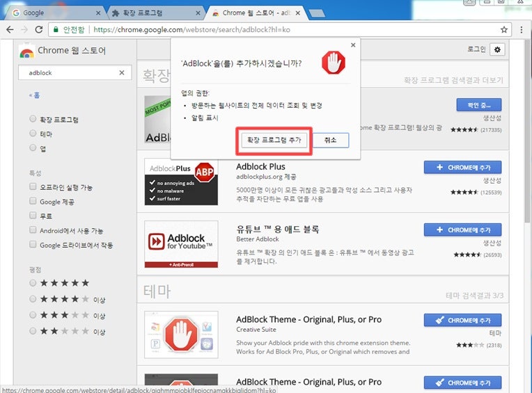Screen dimensions: 532x393
Task: Select the 테마 radio filter
Action: tap(33, 133)
